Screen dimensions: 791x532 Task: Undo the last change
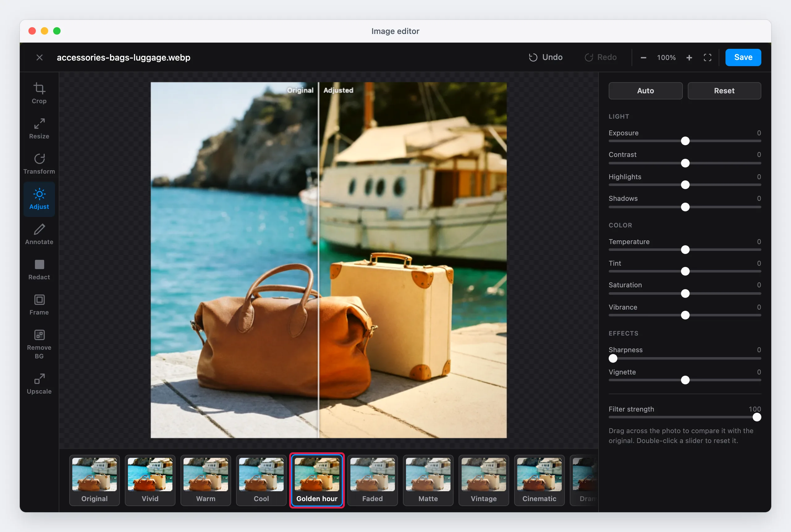pyautogui.click(x=546, y=57)
